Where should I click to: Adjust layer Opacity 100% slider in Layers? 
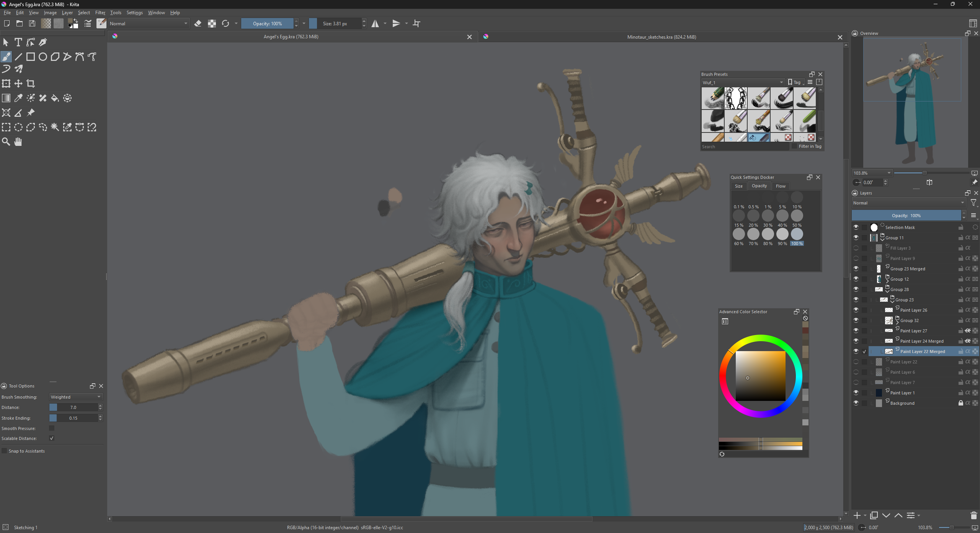pyautogui.click(x=906, y=216)
